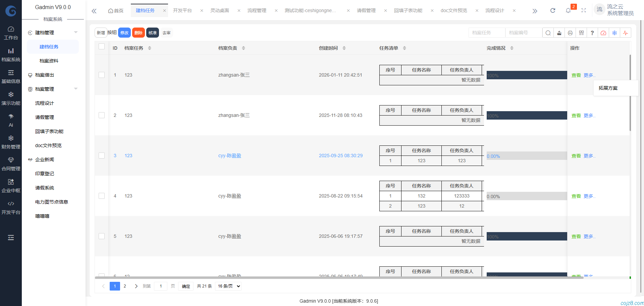Tick the checkbox for row ID 4
644x306 pixels.
pyautogui.click(x=102, y=196)
